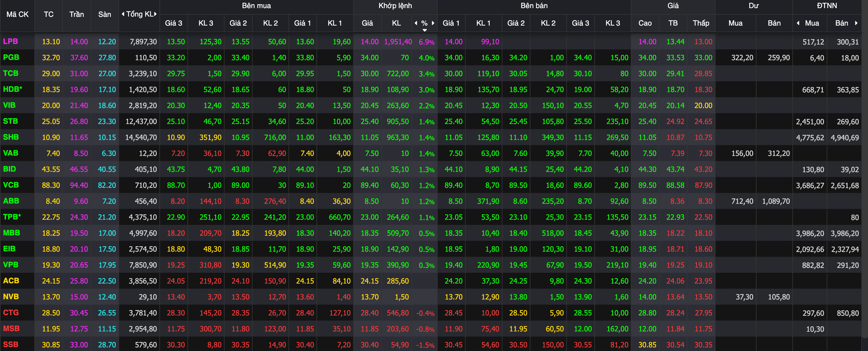Open ABB stock ticker
The height and width of the screenshot is (351, 868).
11,201
